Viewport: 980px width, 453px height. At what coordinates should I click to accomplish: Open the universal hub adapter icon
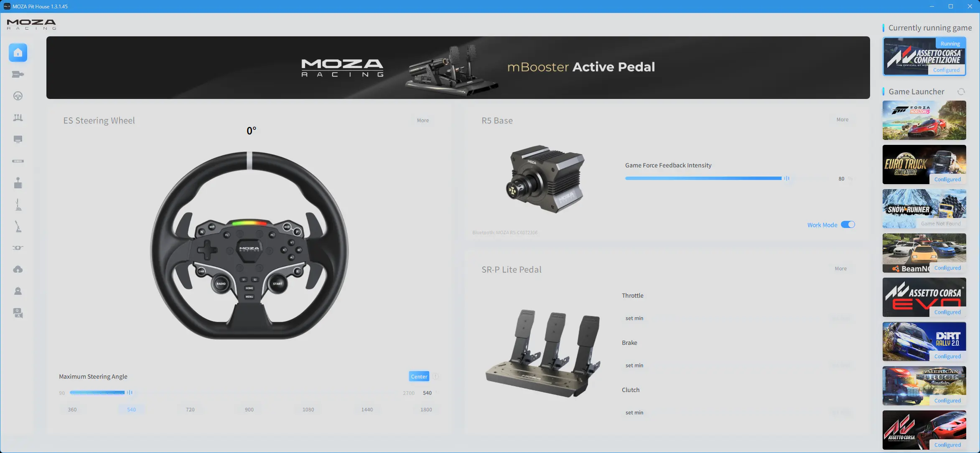pyautogui.click(x=18, y=248)
